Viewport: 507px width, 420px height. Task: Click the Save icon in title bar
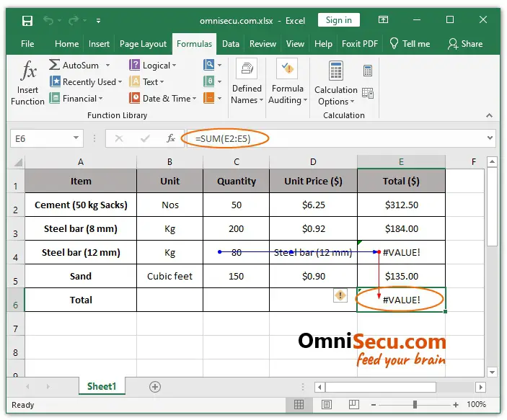pos(27,21)
